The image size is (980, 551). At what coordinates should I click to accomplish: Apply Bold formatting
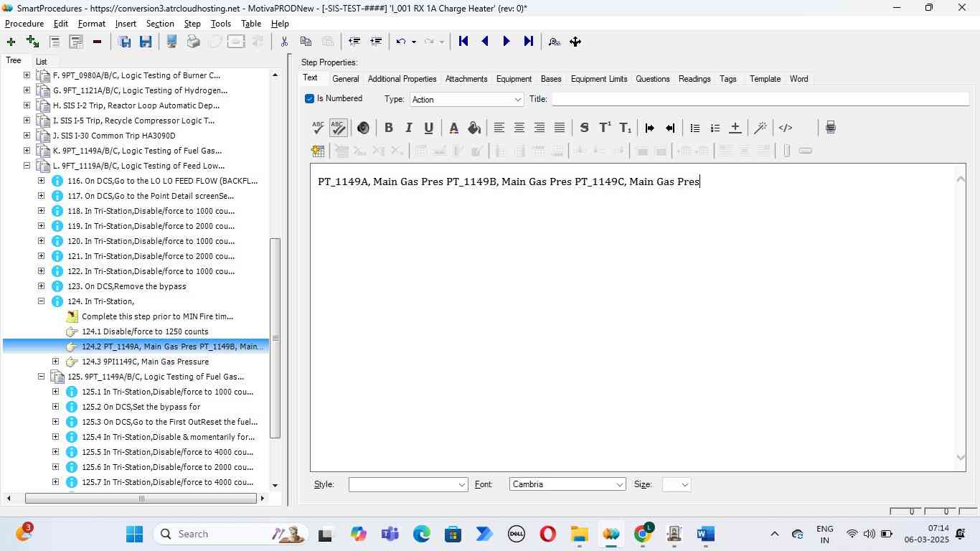[x=388, y=128]
